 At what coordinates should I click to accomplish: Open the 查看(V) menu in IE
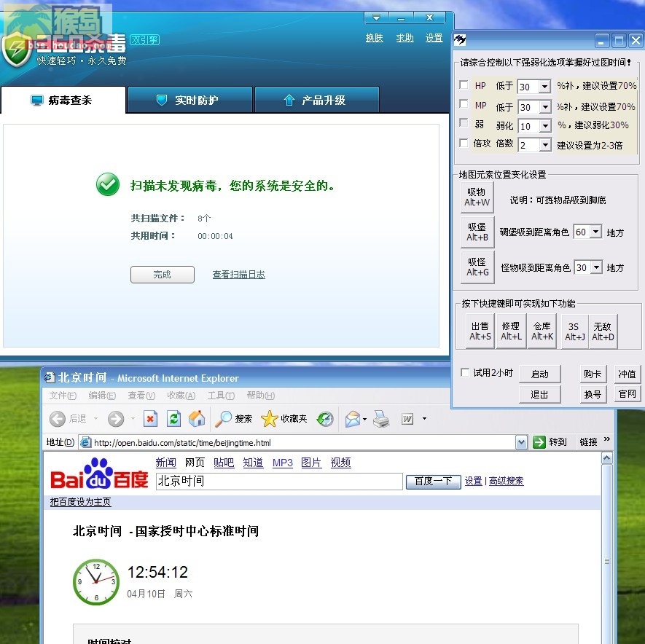tap(141, 396)
